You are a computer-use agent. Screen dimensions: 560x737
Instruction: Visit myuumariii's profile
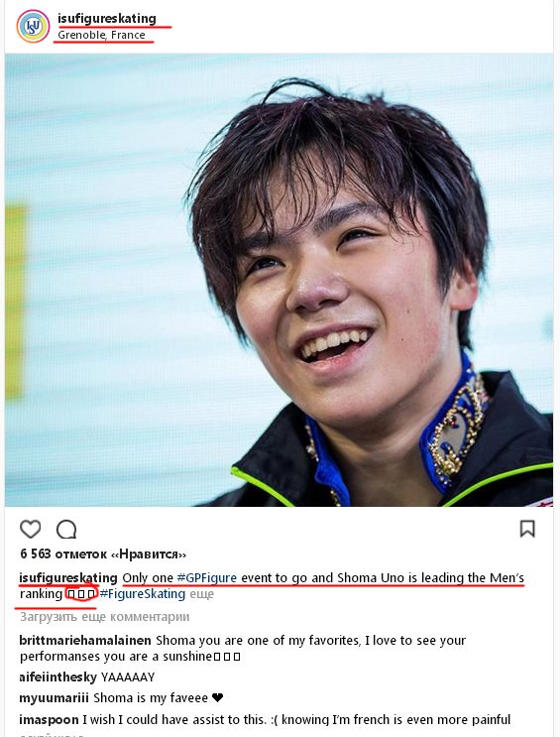[x=54, y=698]
